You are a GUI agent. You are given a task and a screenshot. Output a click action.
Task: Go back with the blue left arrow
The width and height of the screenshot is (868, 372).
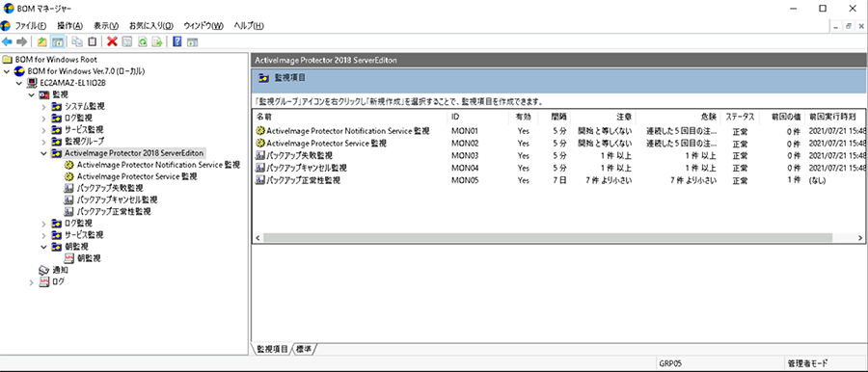(x=8, y=41)
